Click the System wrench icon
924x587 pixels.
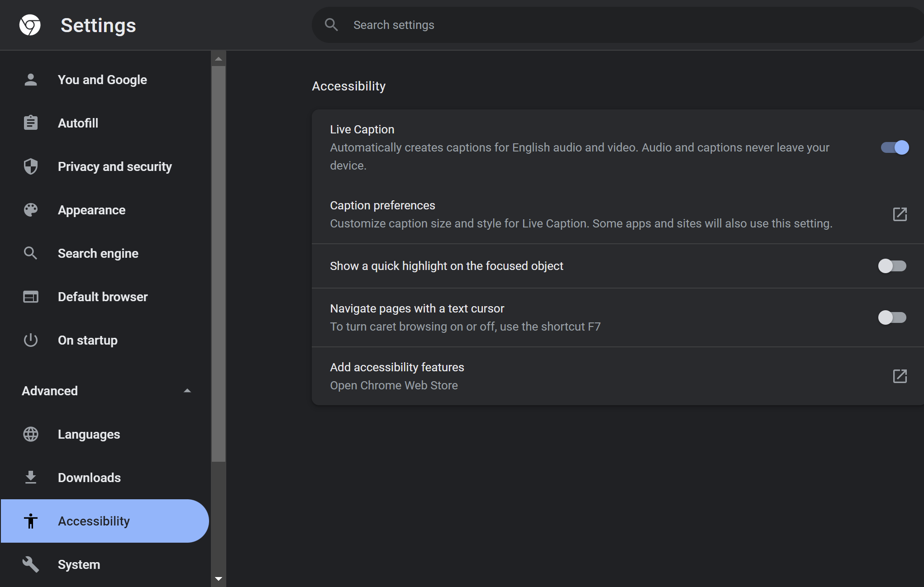pyautogui.click(x=31, y=564)
